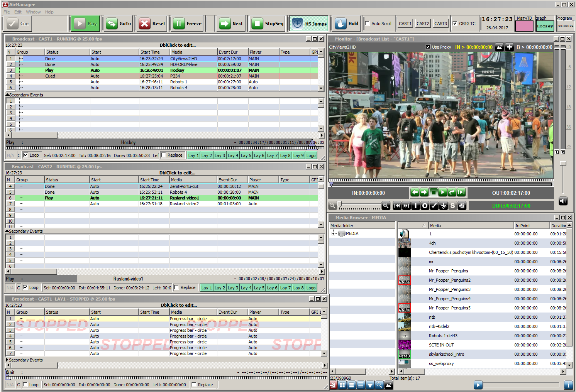Enable the Replace checkbox in CAST1
The width and height of the screenshot is (576, 392).
click(164, 155)
